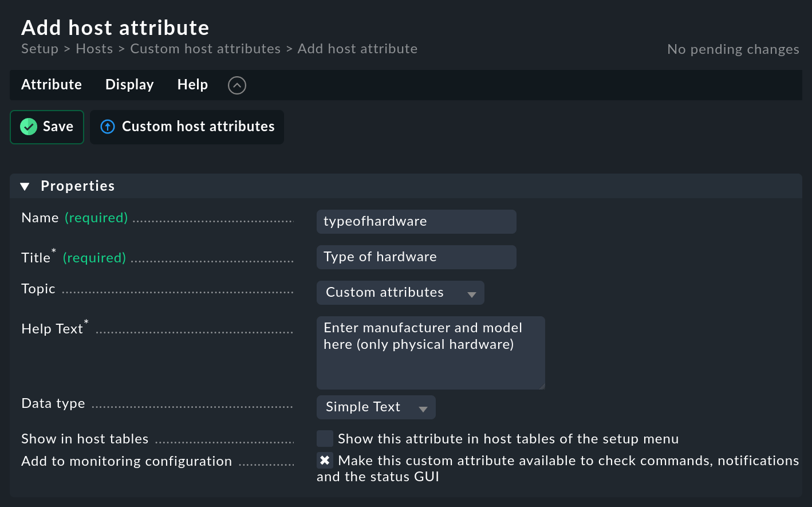The width and height of the screenshot is (812, 507).
Task: Click the Properties section heading
Action: [x=77, y=186]
